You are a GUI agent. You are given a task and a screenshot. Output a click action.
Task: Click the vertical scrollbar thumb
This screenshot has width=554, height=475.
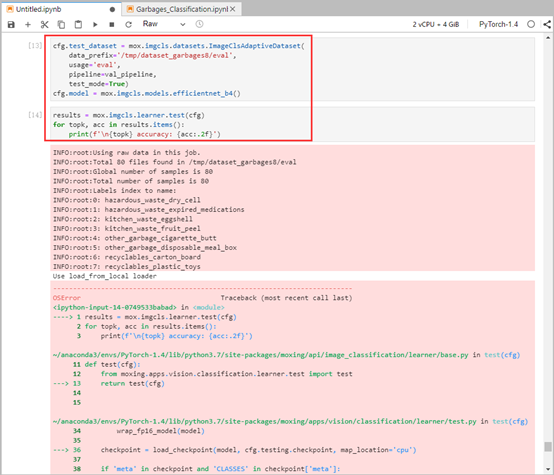click(548, 447)
